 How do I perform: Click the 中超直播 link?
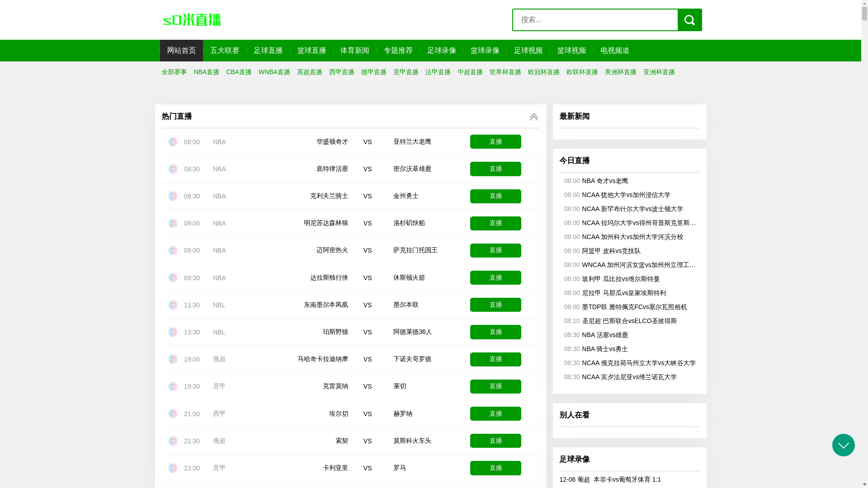[x=470, y=72]
